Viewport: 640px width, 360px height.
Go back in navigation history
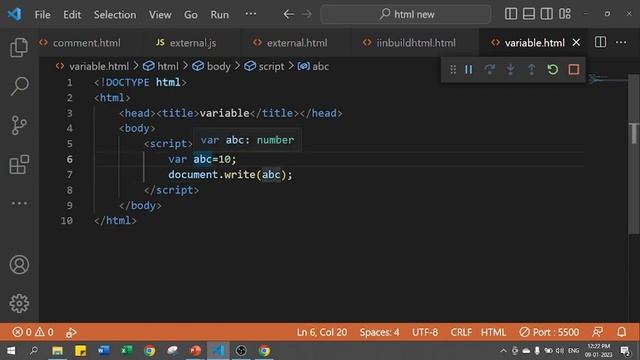coord(288,14)
